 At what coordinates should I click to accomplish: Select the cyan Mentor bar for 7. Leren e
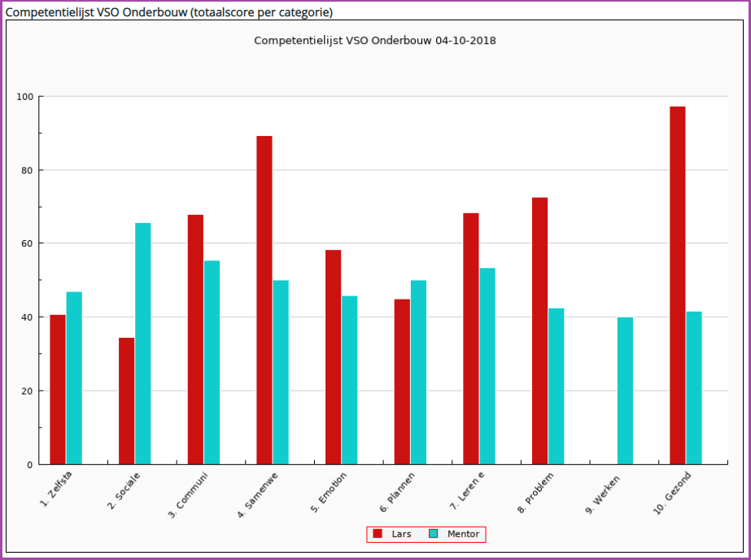point(487,366)
